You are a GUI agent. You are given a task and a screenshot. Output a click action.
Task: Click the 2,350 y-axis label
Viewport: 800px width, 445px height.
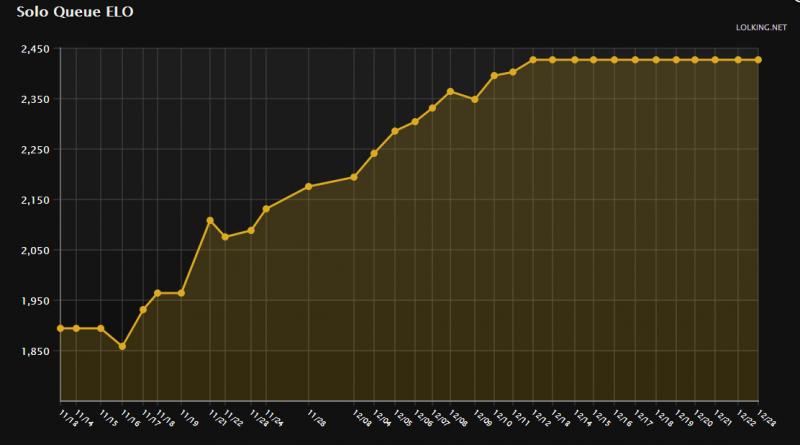click(35, 100)
